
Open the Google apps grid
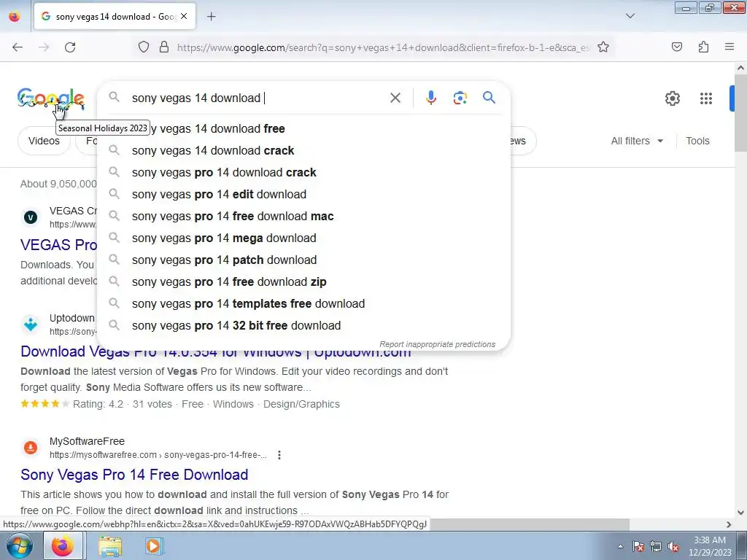[x=705, y=98]
